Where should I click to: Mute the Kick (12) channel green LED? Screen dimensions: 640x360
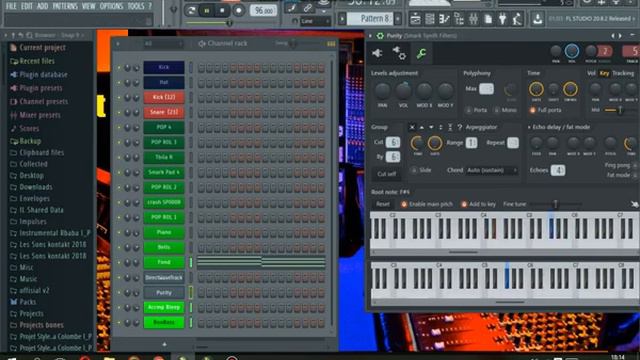tap(119, 98)
